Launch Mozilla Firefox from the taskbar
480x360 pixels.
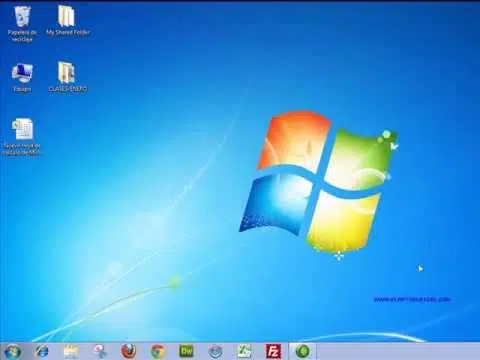[x=128, y=351]
